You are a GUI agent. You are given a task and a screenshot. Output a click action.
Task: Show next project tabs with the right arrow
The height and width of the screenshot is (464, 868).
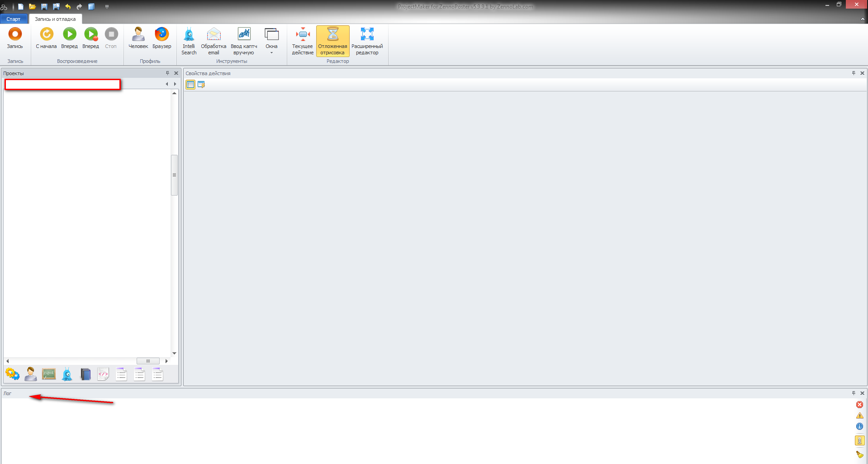[x=175, y=84]
